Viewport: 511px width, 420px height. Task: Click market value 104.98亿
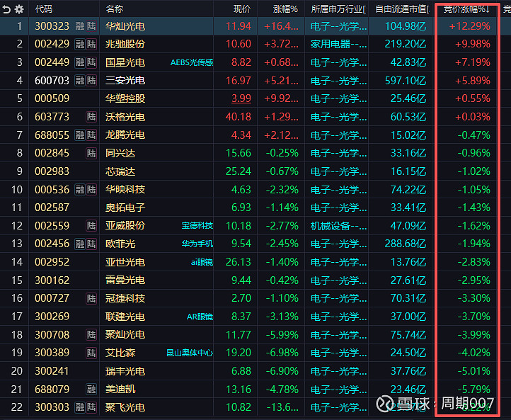click(406, 26)
